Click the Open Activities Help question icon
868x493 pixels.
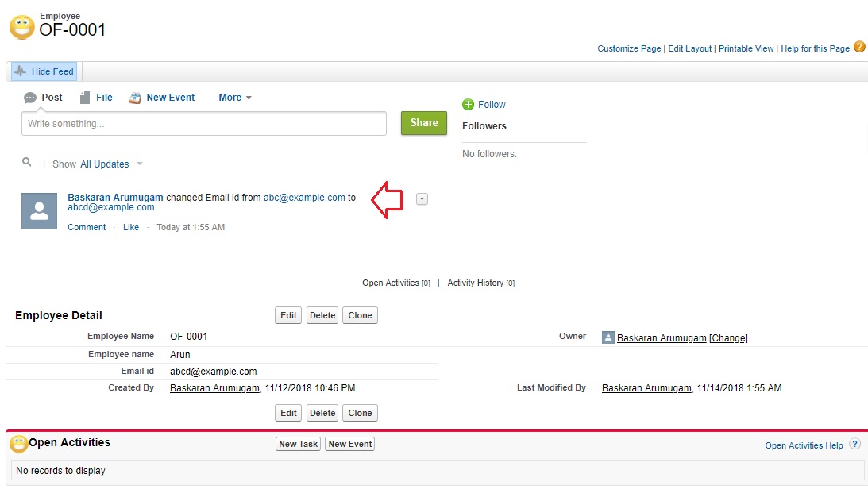[x=855, y=445]
